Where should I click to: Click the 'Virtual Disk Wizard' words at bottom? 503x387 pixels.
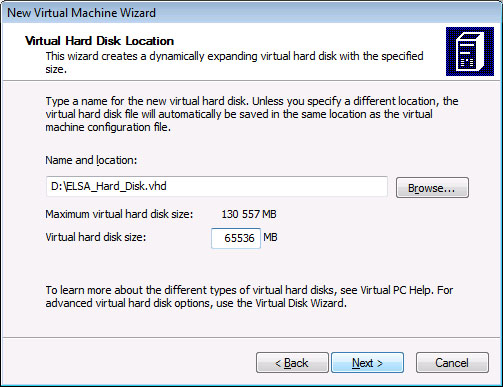(x=299, y=303)
